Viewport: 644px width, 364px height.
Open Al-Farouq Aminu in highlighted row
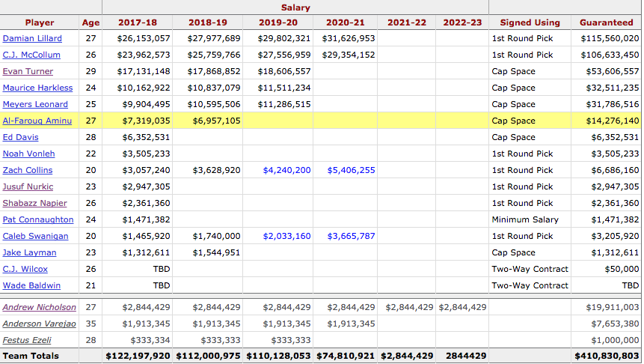tap(37, 121)
